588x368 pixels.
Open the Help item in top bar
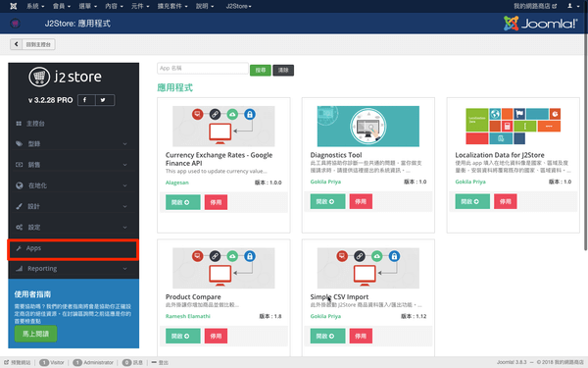(x=205, y=6)
